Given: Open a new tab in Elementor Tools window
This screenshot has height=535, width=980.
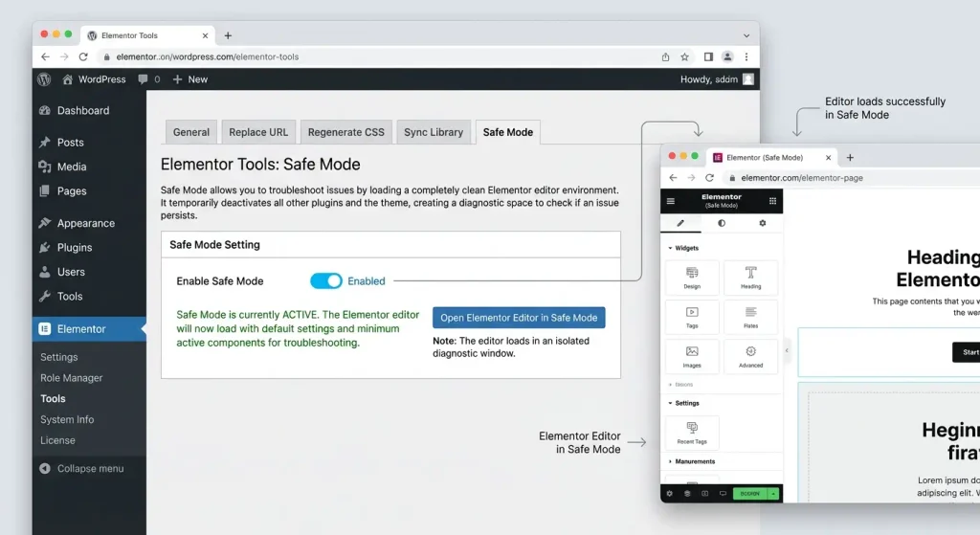Looking at the screenshot, I should [228, 35].
